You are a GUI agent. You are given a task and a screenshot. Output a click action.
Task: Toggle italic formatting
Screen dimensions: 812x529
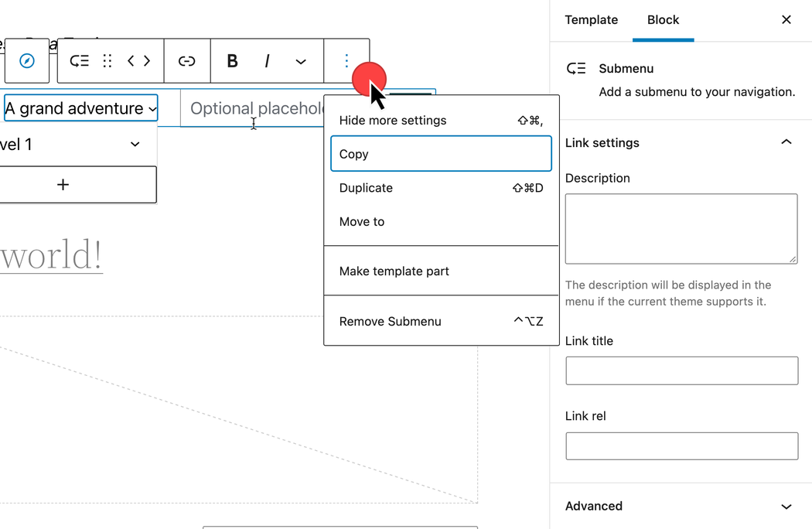pyautogui.click(x=267, y=61)
